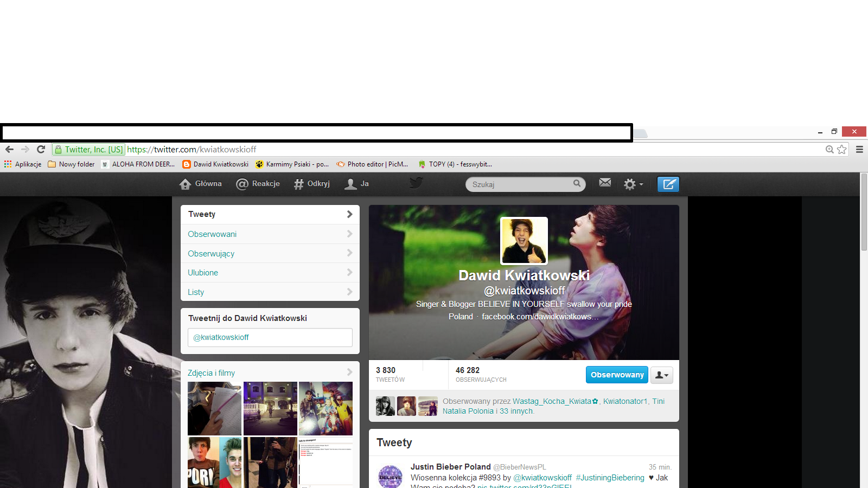Click the search magnifier icon
Viewport: 868px width, 488px height.
(577, 184)
